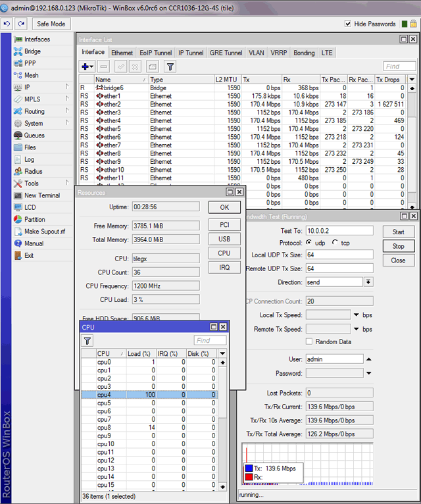Image resolution: width=421 pixels, height=504 pixels.
Task: Switch to the VLAN tab
Action: point(257,53)
